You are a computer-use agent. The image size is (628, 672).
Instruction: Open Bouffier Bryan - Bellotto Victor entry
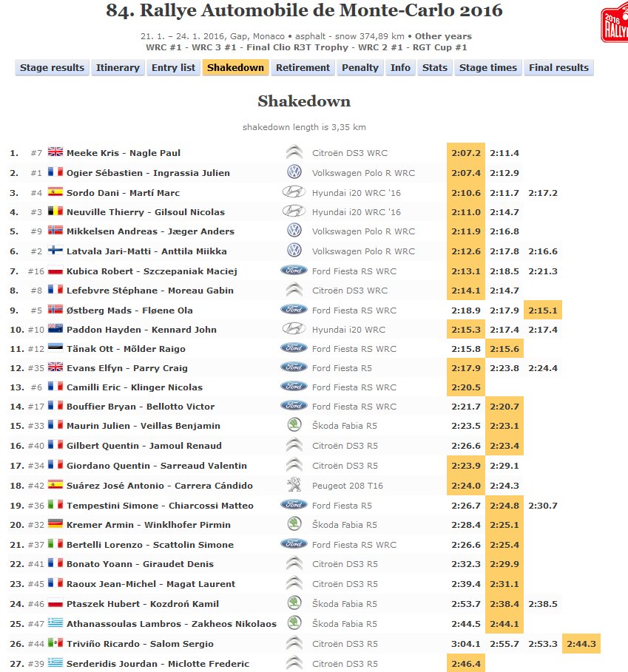coord(141,407)
